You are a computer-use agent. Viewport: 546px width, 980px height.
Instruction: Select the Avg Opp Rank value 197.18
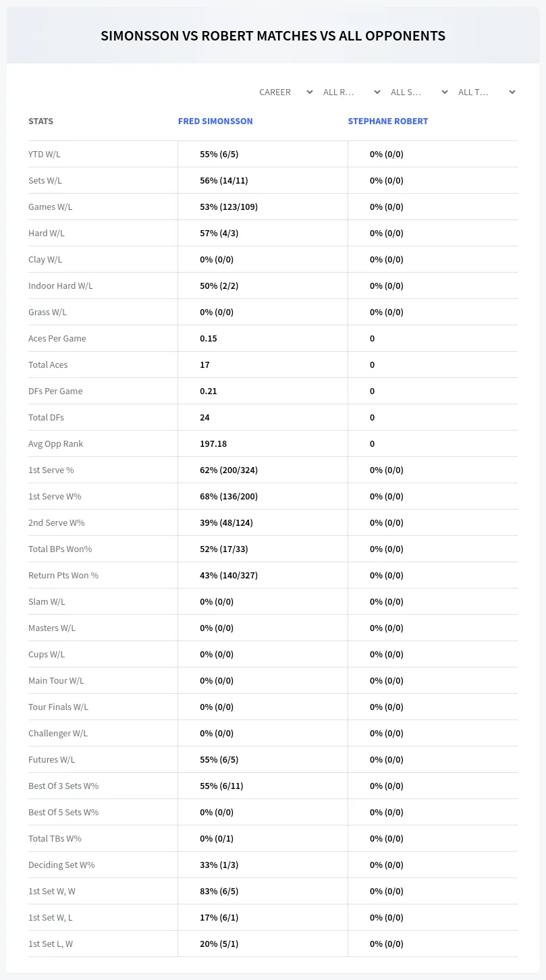point(213,443)
